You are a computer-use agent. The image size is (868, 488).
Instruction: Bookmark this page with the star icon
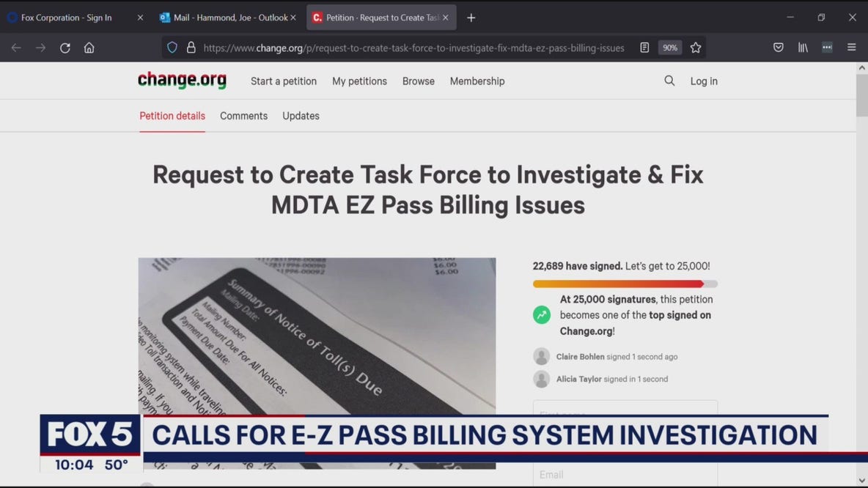pos(696,48)
